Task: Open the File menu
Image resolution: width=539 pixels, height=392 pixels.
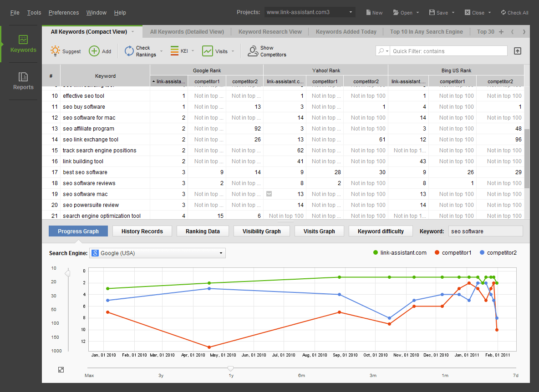Action: (15, 13)
